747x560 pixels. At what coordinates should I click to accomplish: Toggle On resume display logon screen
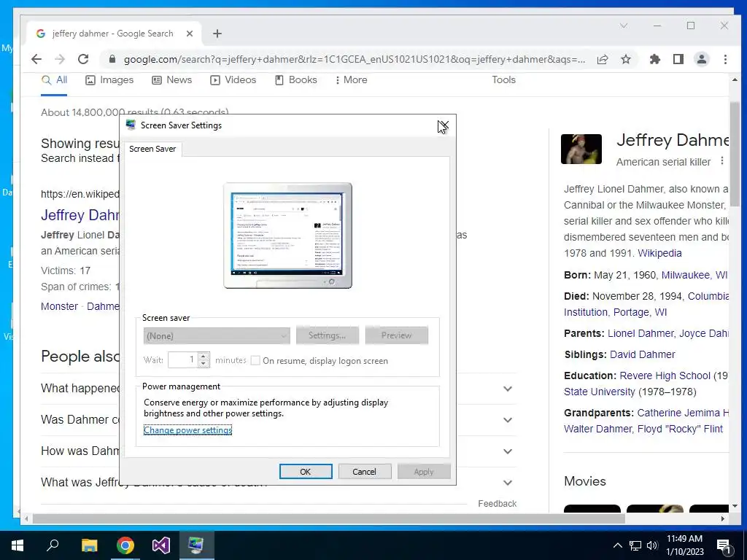point(255,361)
